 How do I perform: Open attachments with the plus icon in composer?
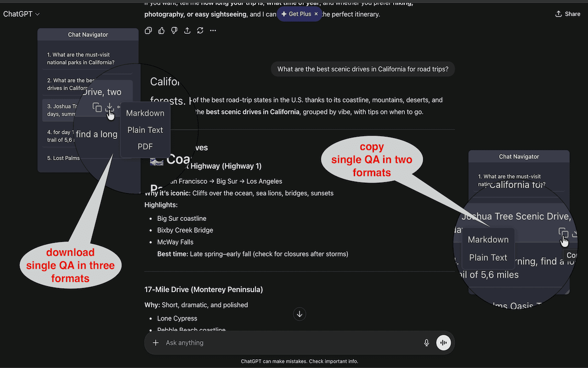point(155,343)
